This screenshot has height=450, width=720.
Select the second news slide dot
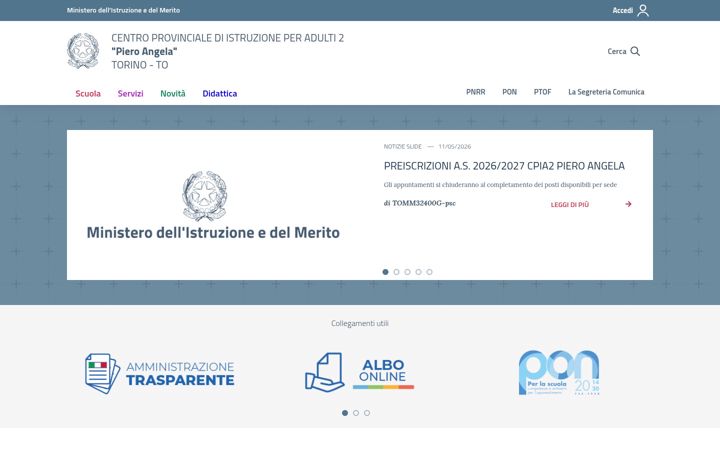[x=396, y=272]
